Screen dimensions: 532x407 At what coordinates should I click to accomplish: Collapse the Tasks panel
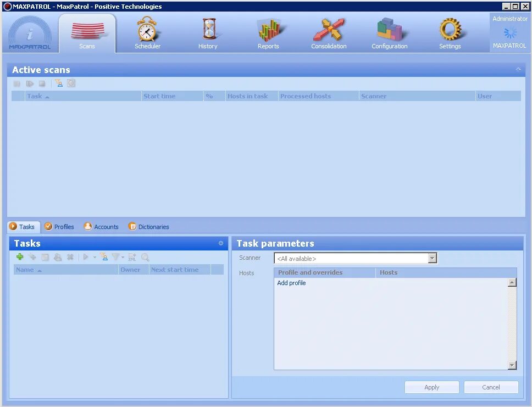(221, 243)
